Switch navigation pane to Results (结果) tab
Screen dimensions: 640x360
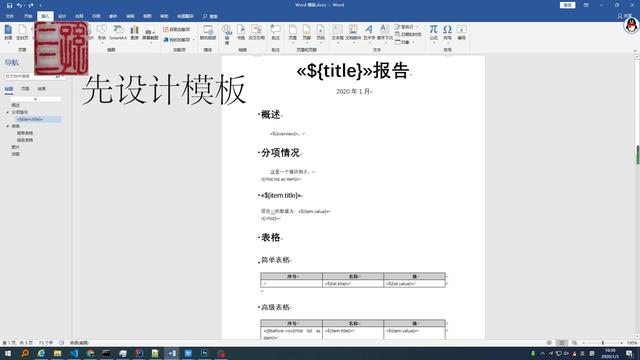pyautogui.click(x=42, y=89)
